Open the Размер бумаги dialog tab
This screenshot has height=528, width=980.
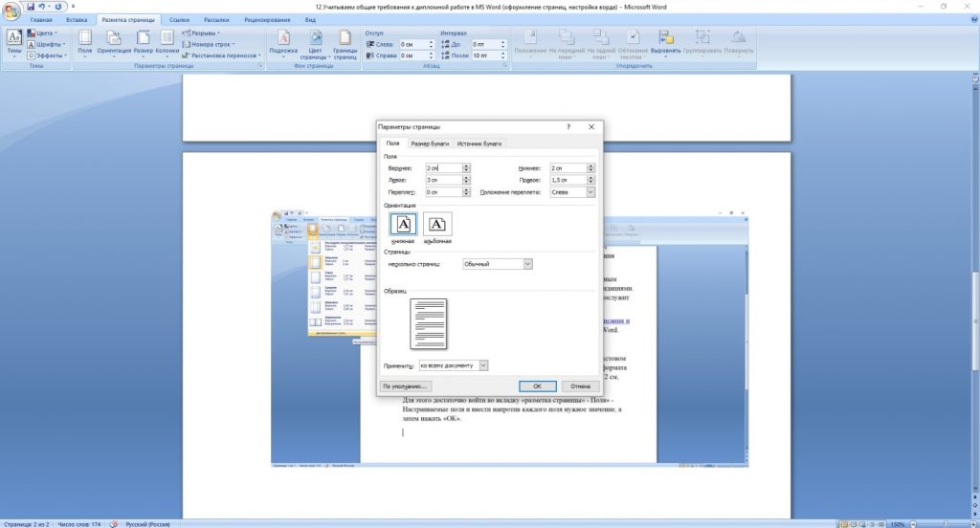[430, 143]
